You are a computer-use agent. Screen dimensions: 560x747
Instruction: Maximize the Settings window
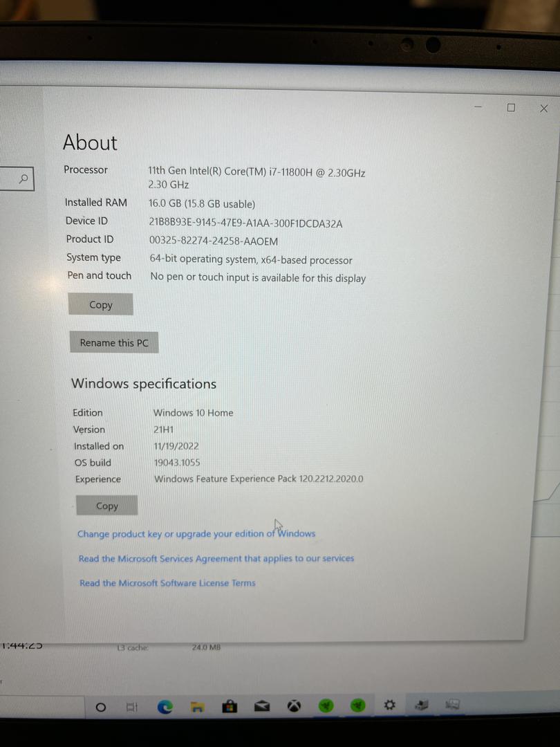coord(511,108)
